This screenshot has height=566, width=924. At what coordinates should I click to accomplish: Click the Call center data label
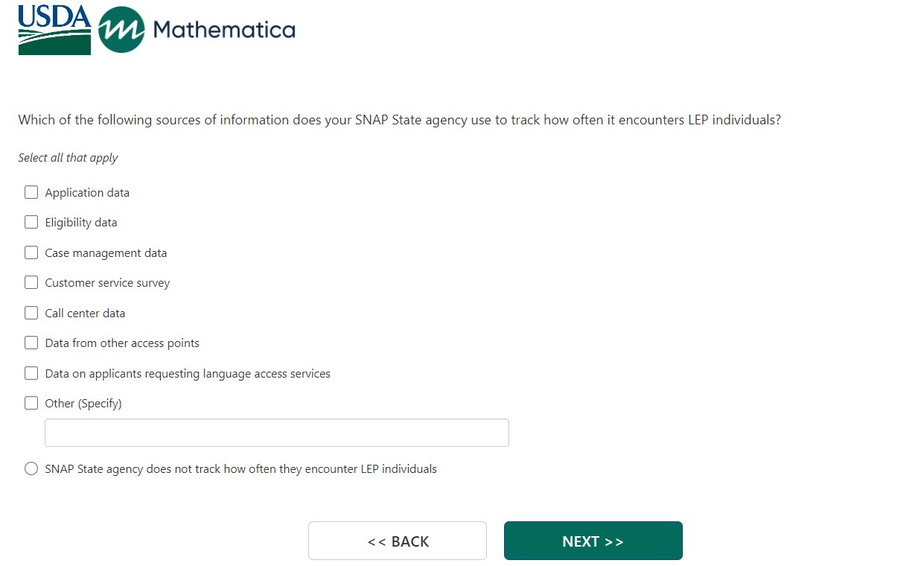[x=85, y=314]
